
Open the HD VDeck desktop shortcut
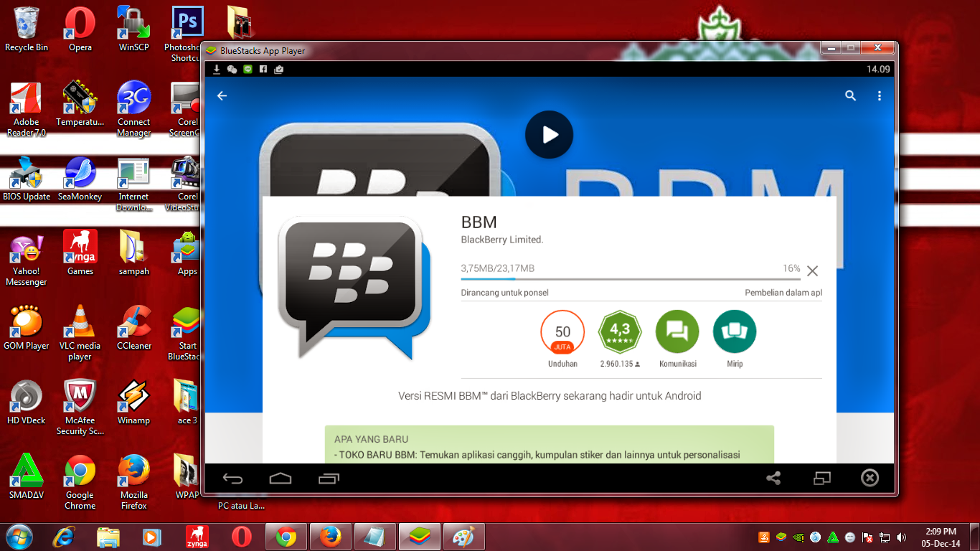[x=27, y=402]
